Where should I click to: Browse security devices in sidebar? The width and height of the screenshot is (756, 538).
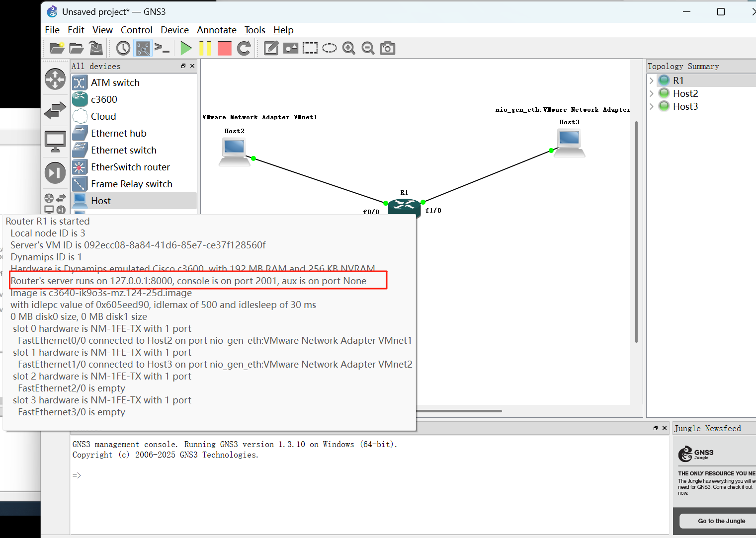[55, 173]
